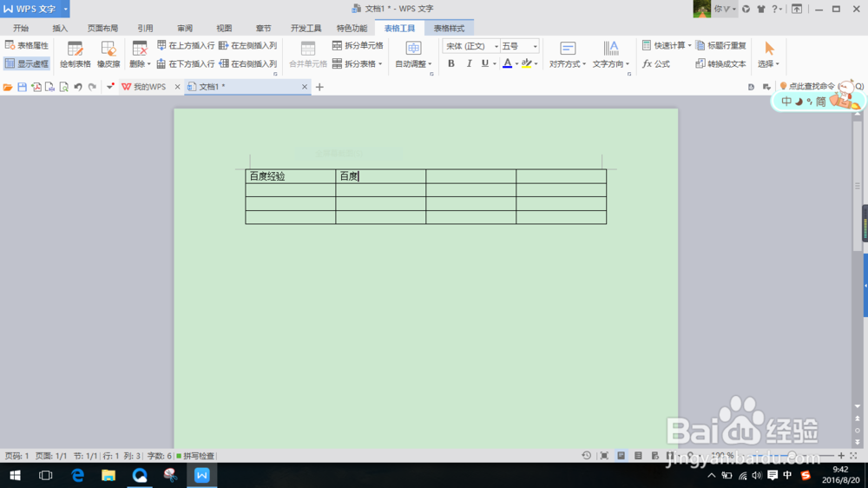Click split cells (拆分单元格)

(358, 45)
